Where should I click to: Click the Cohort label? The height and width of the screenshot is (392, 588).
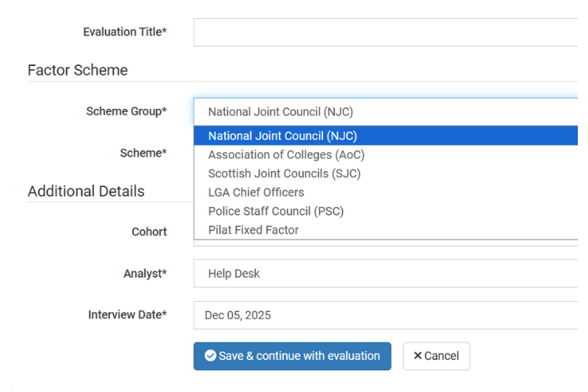(149, 232)
